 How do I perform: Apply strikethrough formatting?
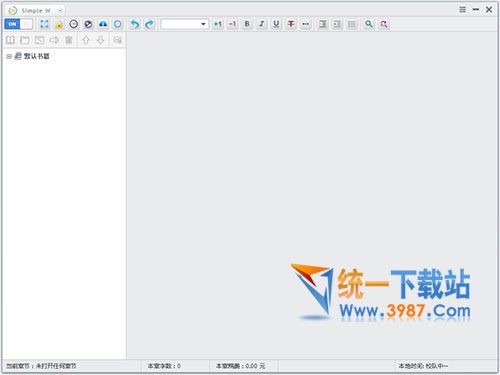[x=291, y=24]
